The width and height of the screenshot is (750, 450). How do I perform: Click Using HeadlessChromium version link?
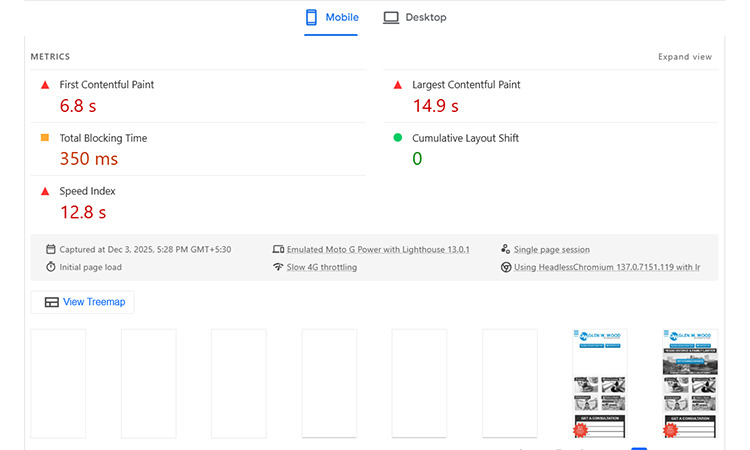point(606,267)
